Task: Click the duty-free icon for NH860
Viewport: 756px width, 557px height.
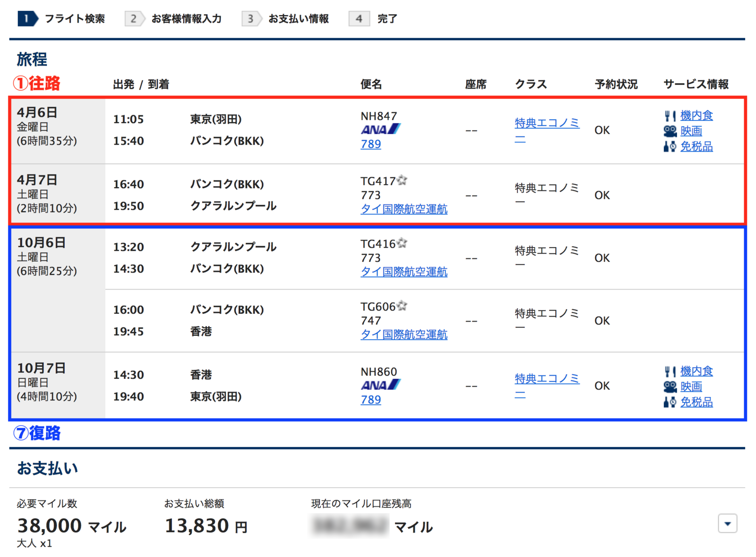Action: 670,402
